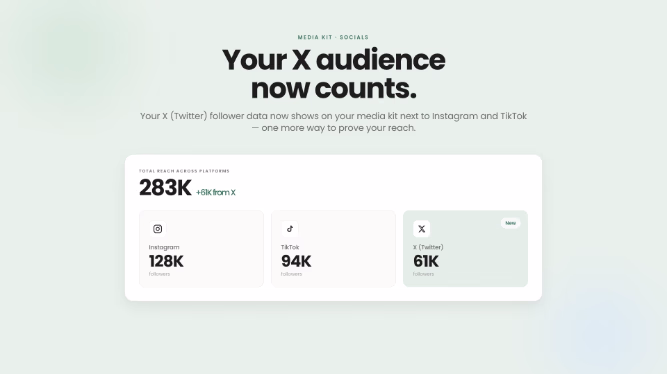
Task: Click the X (Twitter) logo icon
Action: pos(422,229)
